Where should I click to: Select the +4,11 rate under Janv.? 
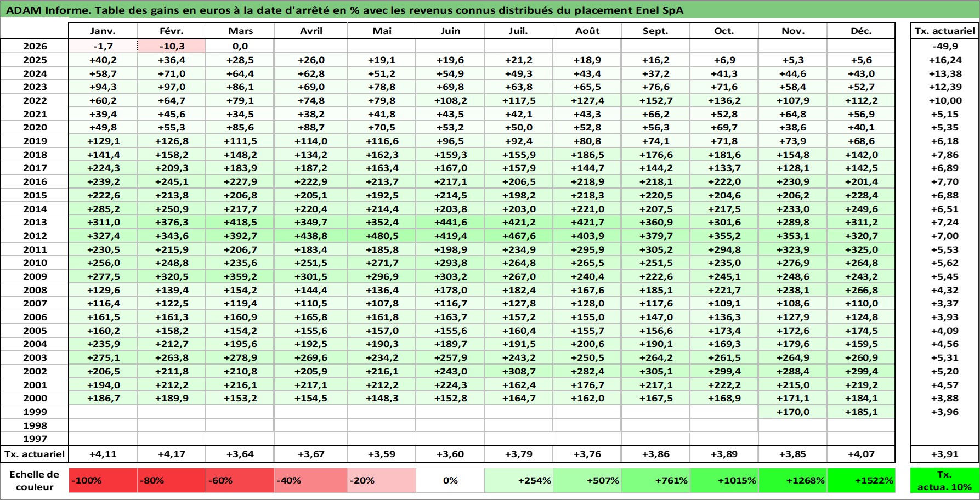pyautogui.click(x=103, y=454)
